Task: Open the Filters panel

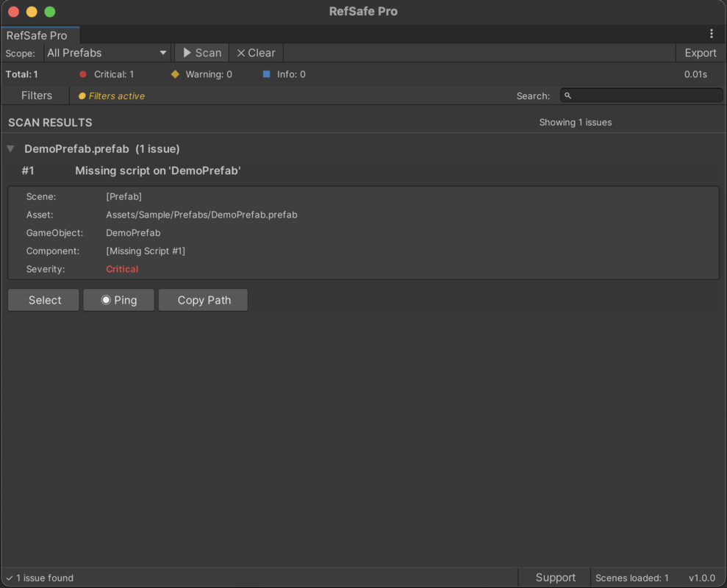Action: (36, 96)
